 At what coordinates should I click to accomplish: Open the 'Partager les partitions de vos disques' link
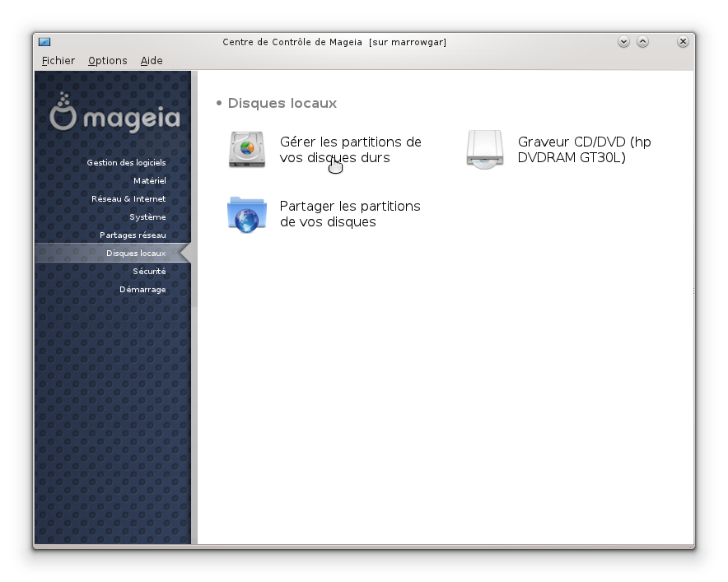point(350,214)
